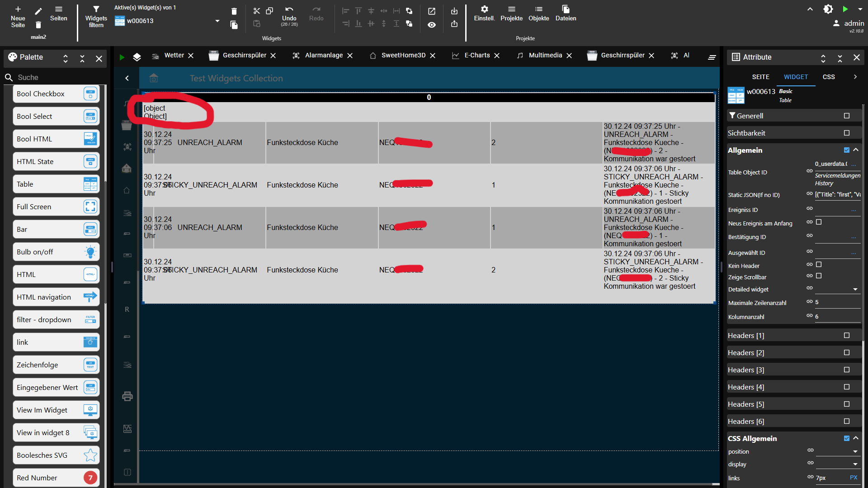Select HTML navigation widget in palette
868x488 pixels.
click(56, 297)
